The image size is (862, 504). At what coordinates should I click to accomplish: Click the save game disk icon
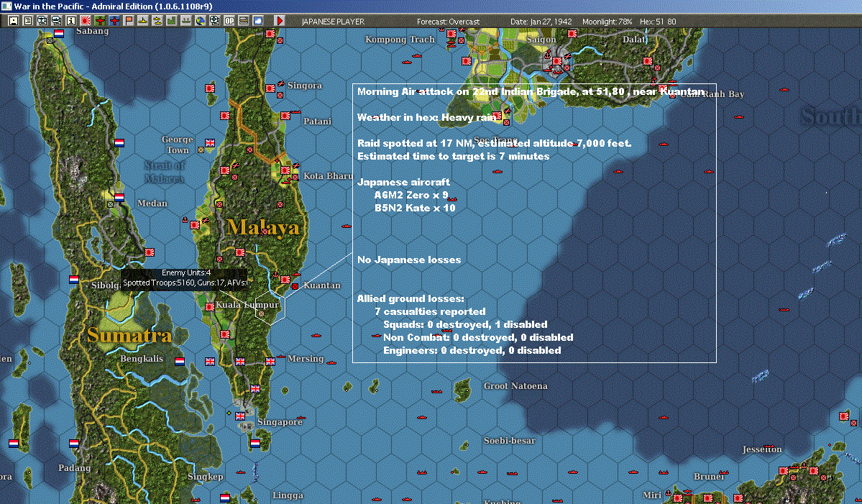[x=14, y=21]
